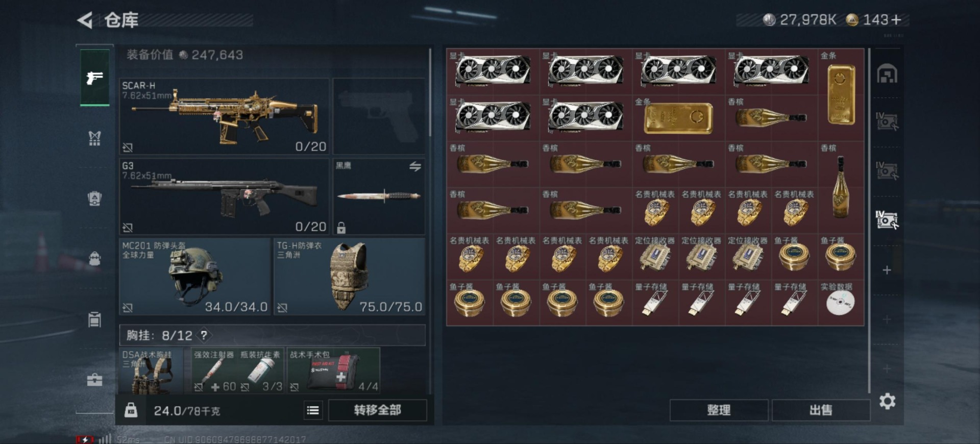Expand chest rig help question mark
The image size is (980, 444).
204,335
